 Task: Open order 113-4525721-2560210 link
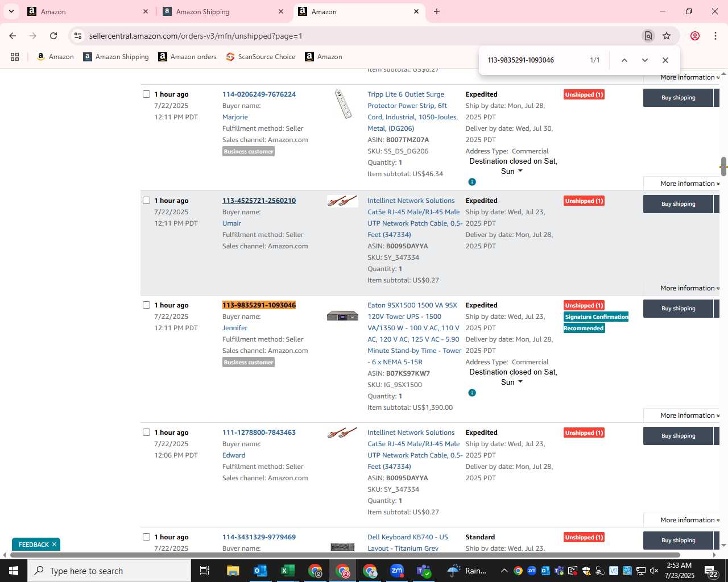(x=259, y=201)
